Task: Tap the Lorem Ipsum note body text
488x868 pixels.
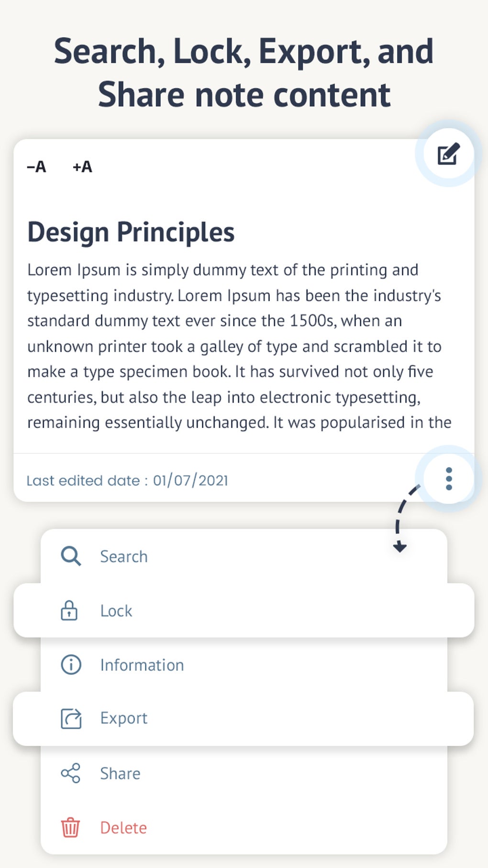Action: click(x=239, y=346)
